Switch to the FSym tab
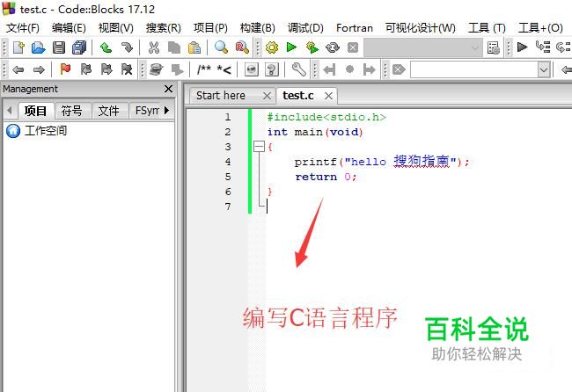The width and height of the screenshot is (572, 392). point(147,111)
